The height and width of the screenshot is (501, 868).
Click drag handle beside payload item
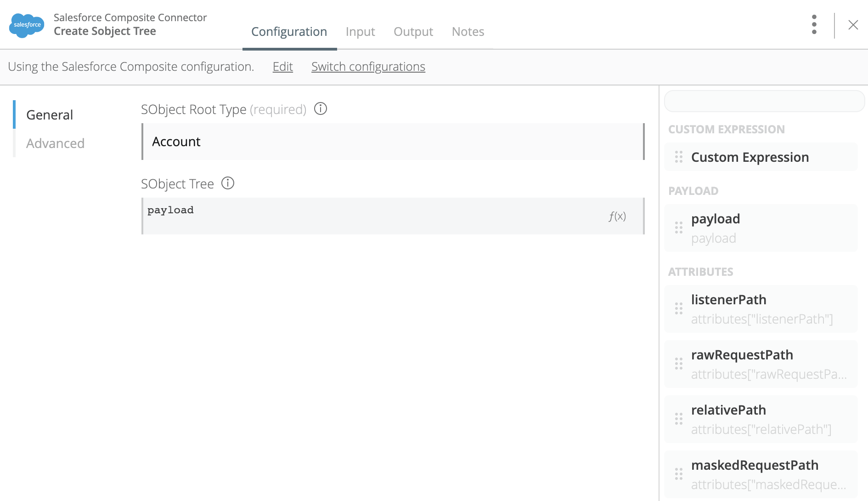678,227
